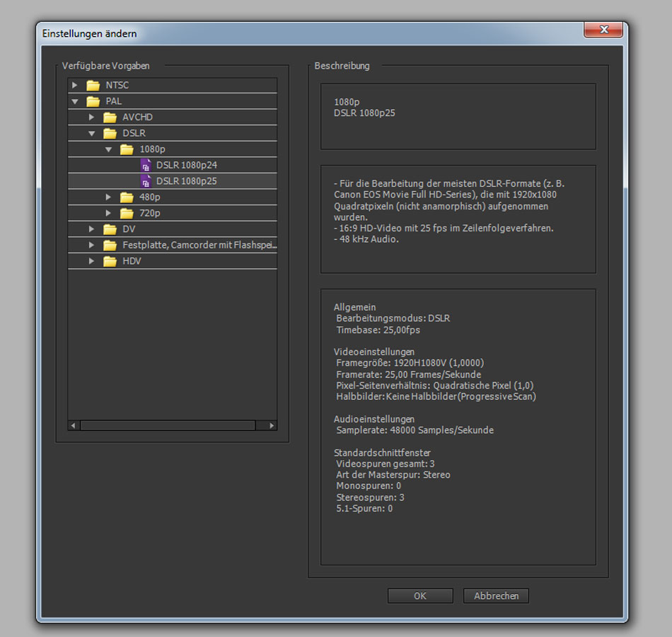Click the preset list horizontal scrollbar track
The width and height of the screenshot is (672, 637).
[x=167, y=425]
